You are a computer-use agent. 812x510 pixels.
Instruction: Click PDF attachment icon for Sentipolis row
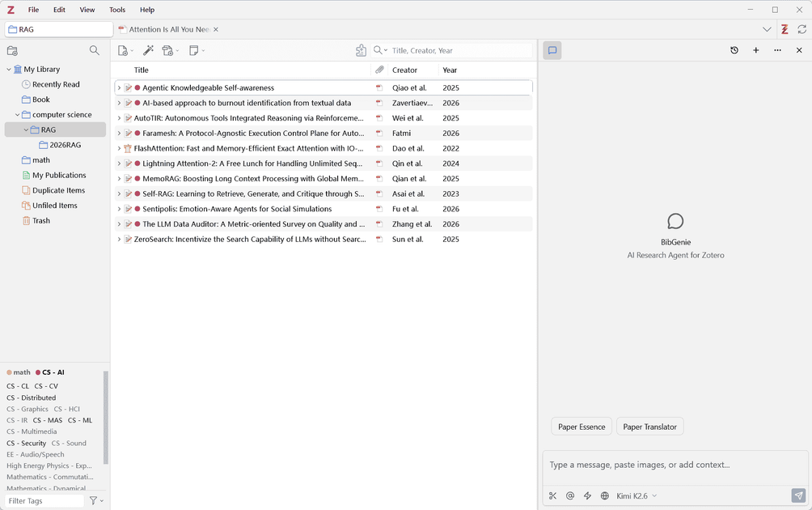(x=379, y=209)
